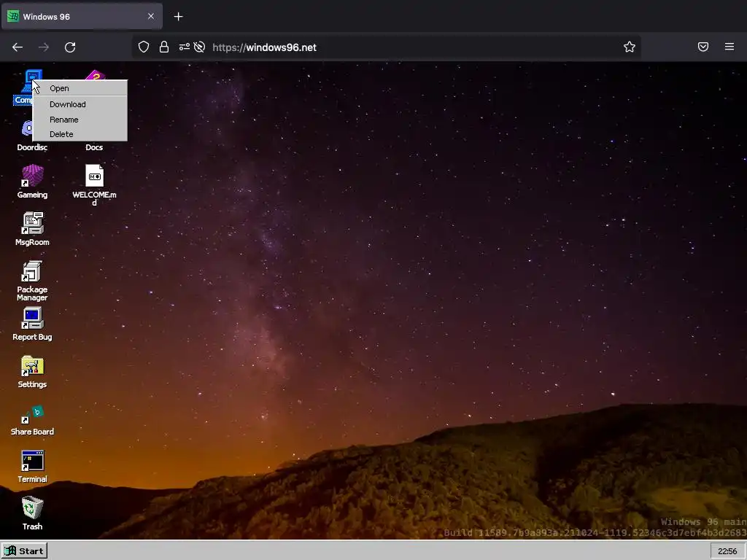
Task: View site security via the padlock icon
Action: [x=164, y=47]
